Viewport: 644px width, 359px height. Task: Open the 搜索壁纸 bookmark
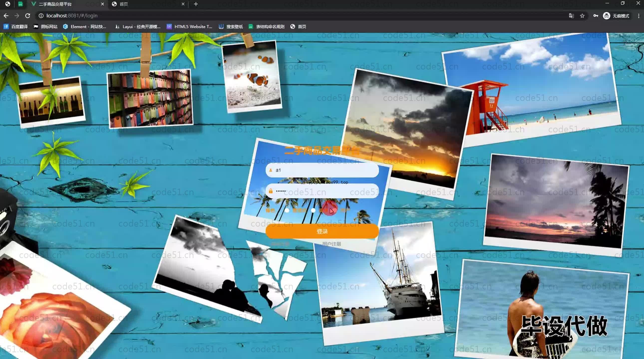pos(231,26)
